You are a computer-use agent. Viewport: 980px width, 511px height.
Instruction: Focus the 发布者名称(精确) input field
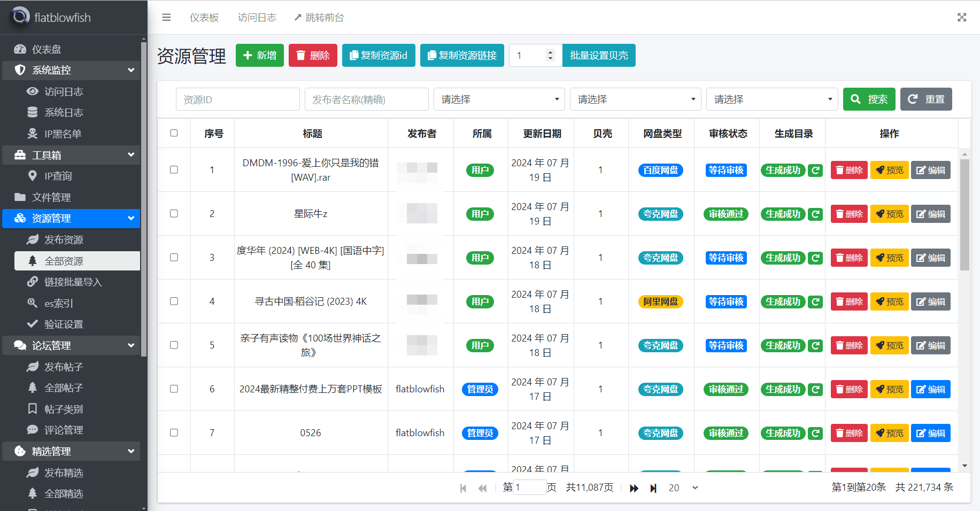click(x=367, y=99)
